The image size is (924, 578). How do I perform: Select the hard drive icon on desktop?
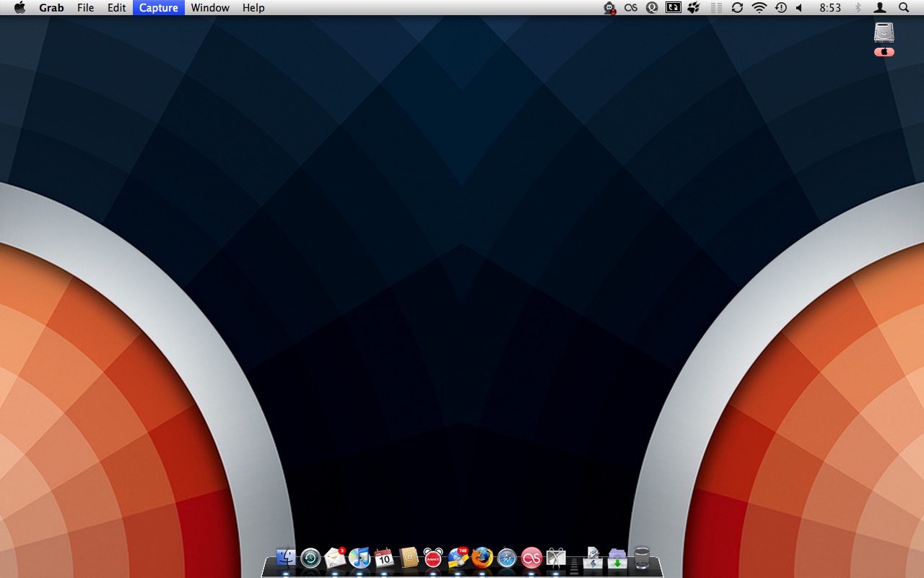(884, 33)
